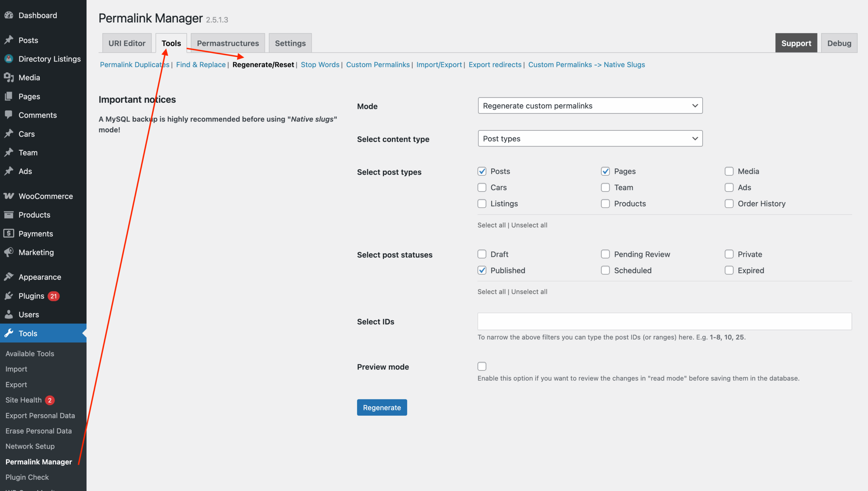Click the Pages icon in sidebar
The image size is (868, 491).
click(x=9, y=96)
